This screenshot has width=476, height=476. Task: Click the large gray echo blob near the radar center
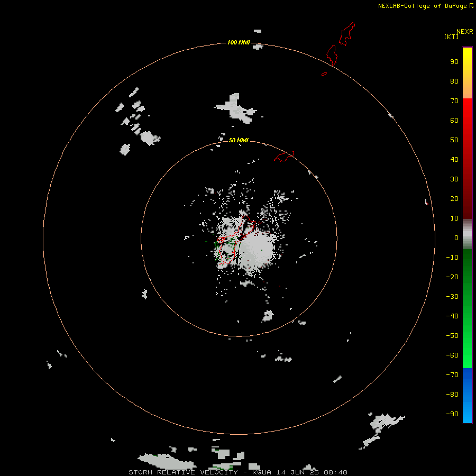[258, 251]
